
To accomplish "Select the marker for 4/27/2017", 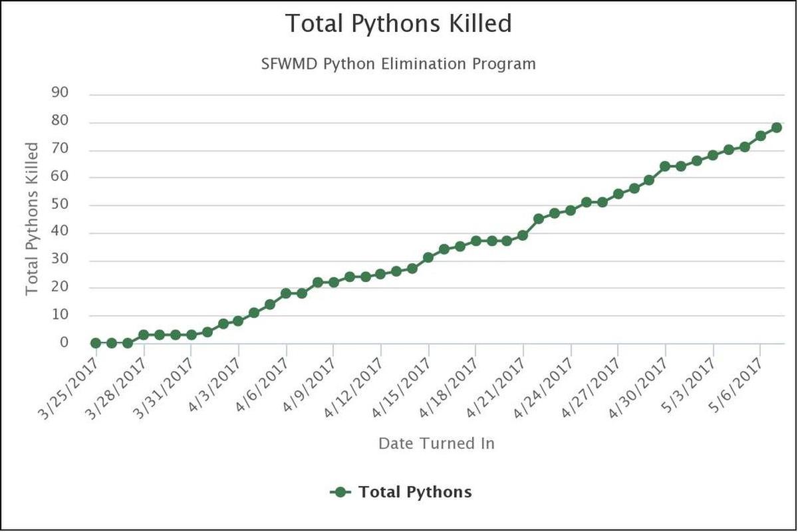I will [x=618, y=194].
